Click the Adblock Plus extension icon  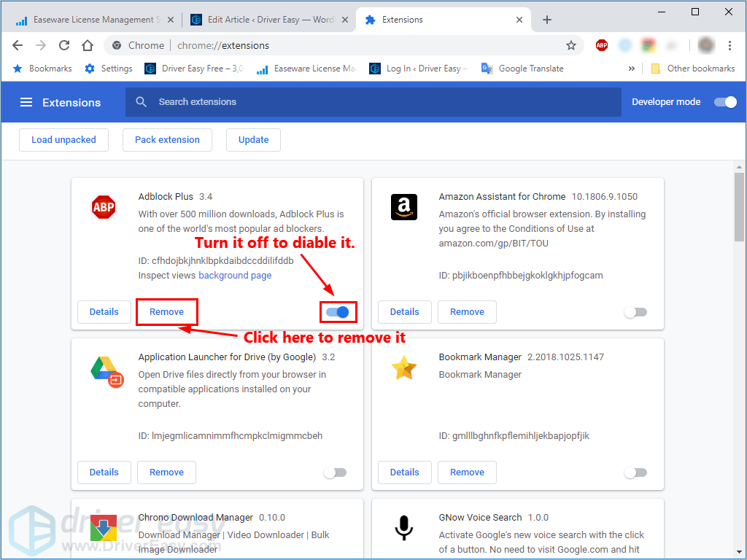click(104, 207)
